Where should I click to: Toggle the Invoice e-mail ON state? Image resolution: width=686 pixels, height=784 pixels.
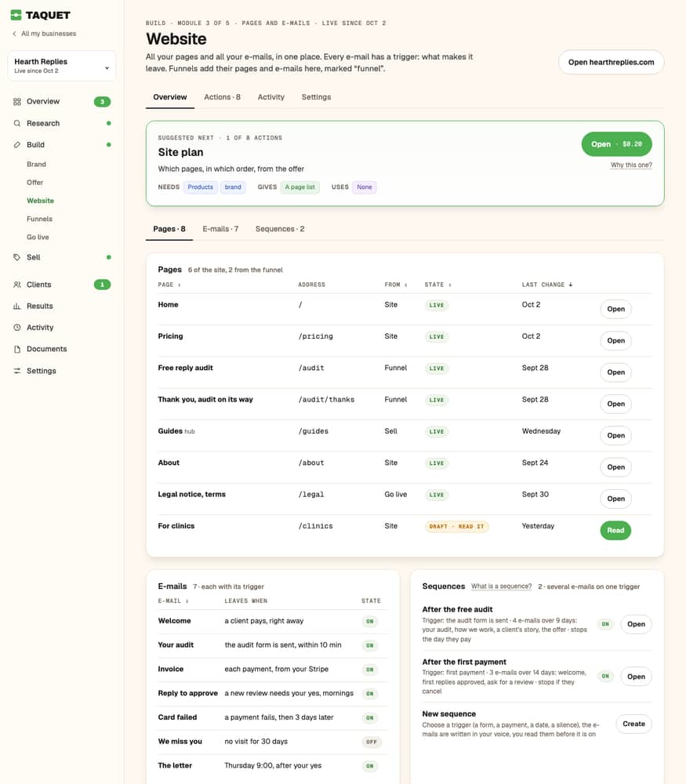(369, 670)
